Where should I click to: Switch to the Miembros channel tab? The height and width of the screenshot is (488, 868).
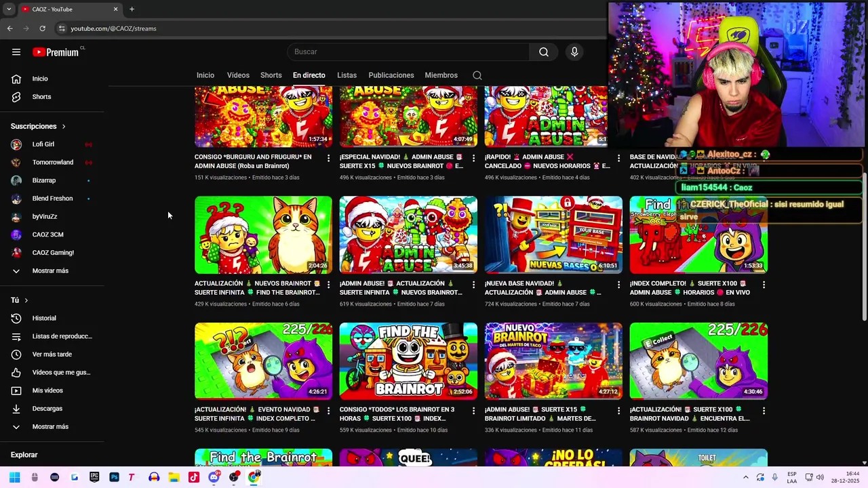point(441,75)
